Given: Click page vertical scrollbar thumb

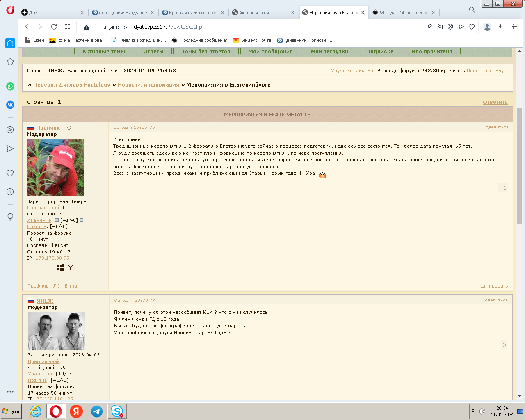Looking at the screenshot, I should [x=520, y=166].
